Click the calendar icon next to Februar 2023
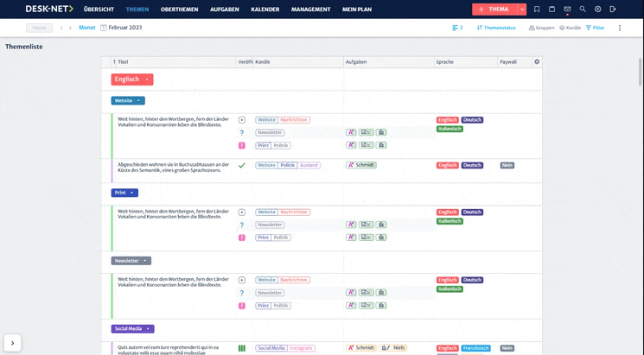The width and height of the screenshot is (644, 355). pyautogui.click(x=104, y=28)
